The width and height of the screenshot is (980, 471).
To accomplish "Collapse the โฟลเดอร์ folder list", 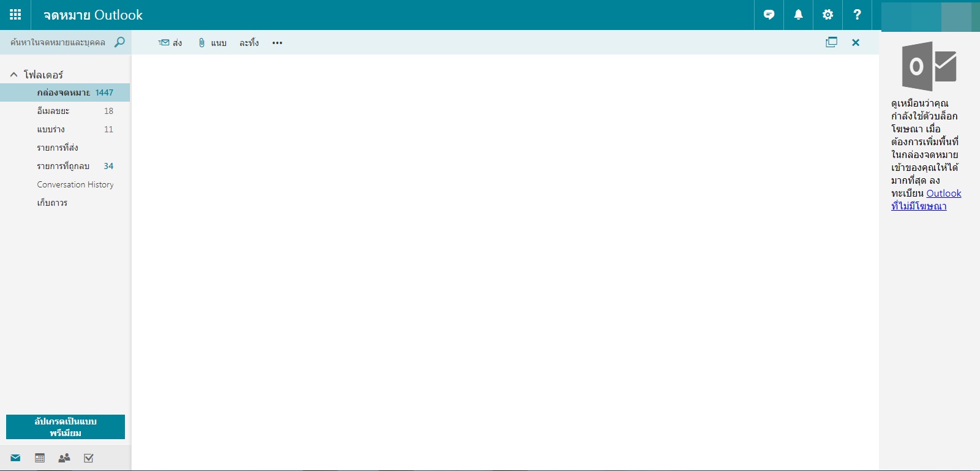I will [x=13, y=75].
